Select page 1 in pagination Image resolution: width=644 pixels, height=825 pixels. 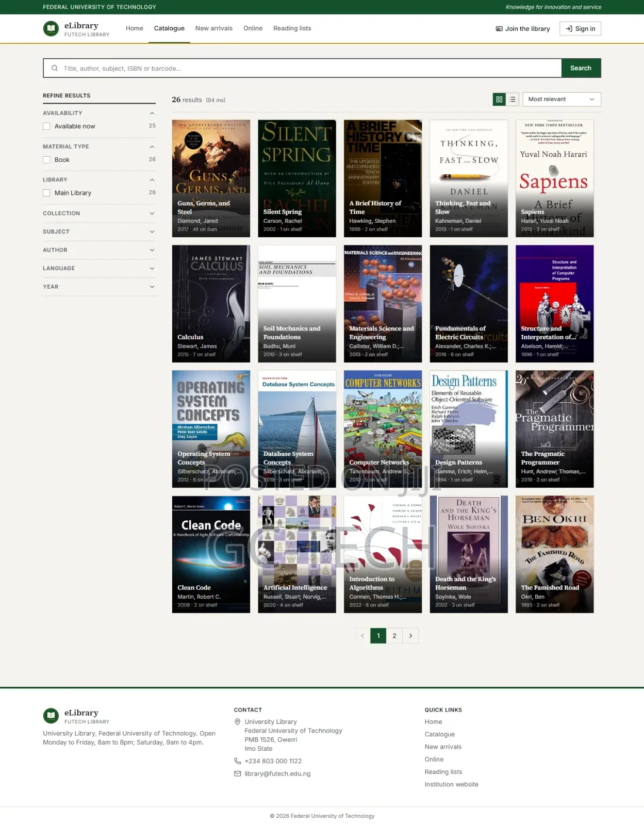click(x=378, y=636)
